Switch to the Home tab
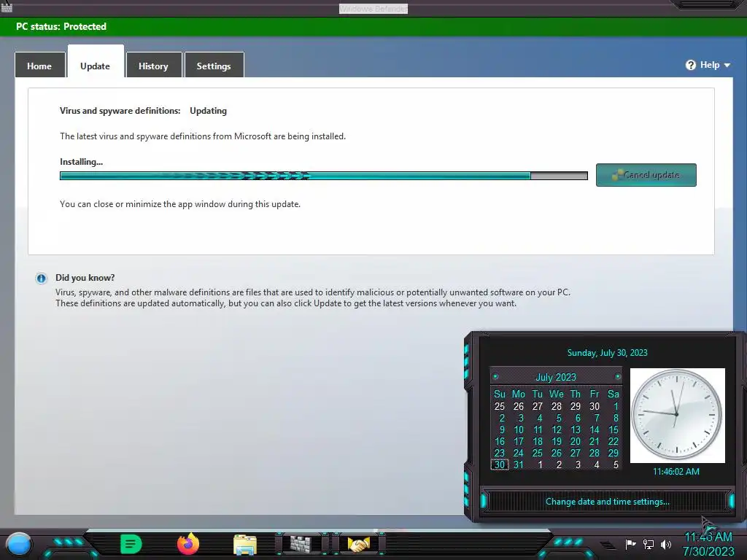Image resolution: width=747 pixels, height=560 pixels. click(x=39, y=66)
